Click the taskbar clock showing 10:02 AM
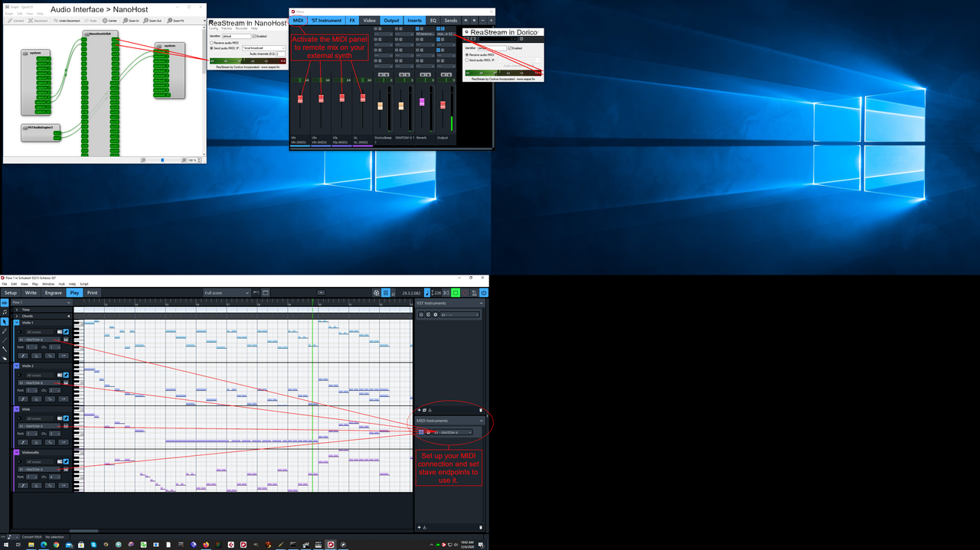Image resolution: width=980 pixels, height=550 pixels. 468,545
